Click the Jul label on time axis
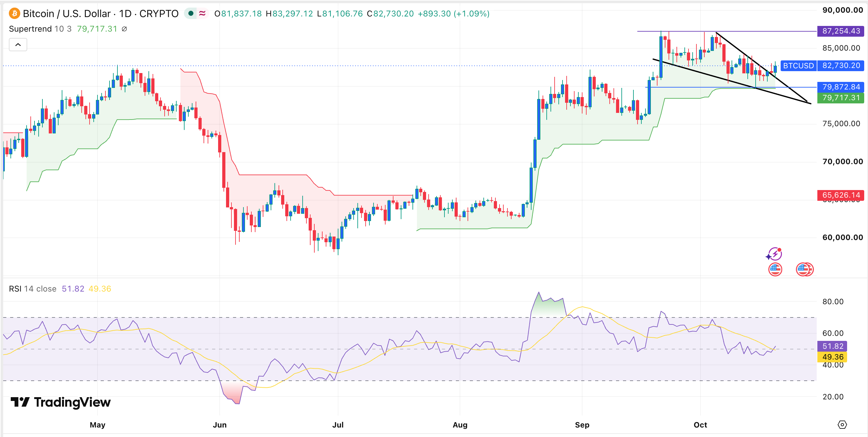 tap(338, 425)
